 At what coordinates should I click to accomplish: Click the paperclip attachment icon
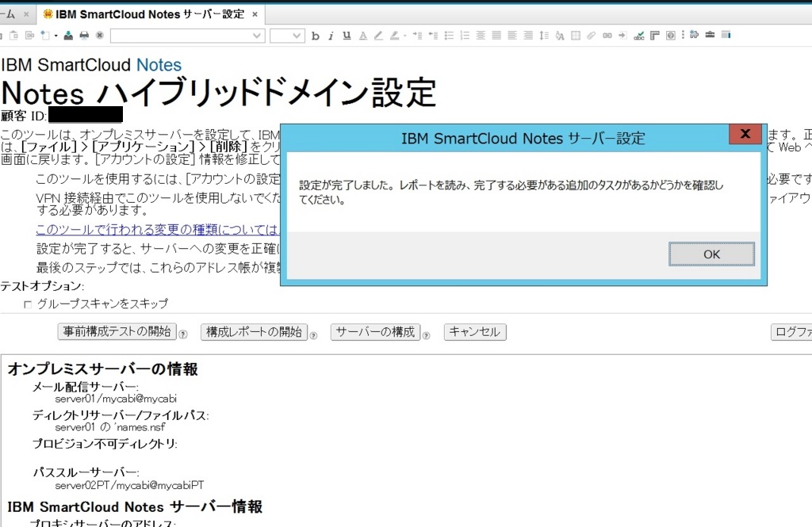tap(591, 36)
